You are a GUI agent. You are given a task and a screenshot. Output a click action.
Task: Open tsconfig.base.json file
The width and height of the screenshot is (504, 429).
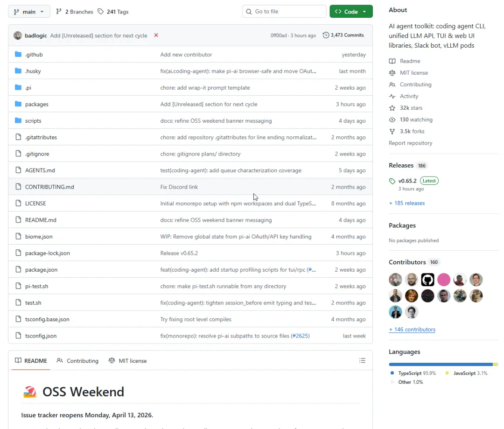pos(47,319)
